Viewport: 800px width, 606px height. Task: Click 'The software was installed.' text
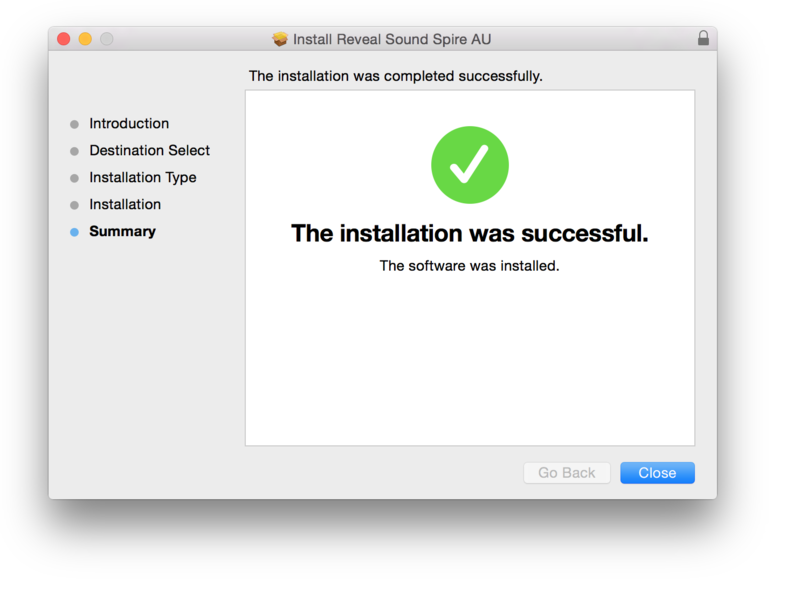pyautogui.click(x=469, y=266)
